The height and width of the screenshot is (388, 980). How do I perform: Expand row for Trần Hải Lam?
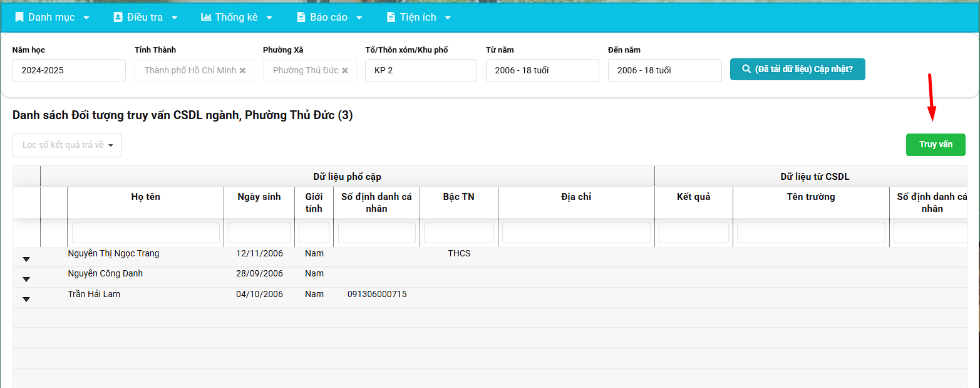coord(26,299)
